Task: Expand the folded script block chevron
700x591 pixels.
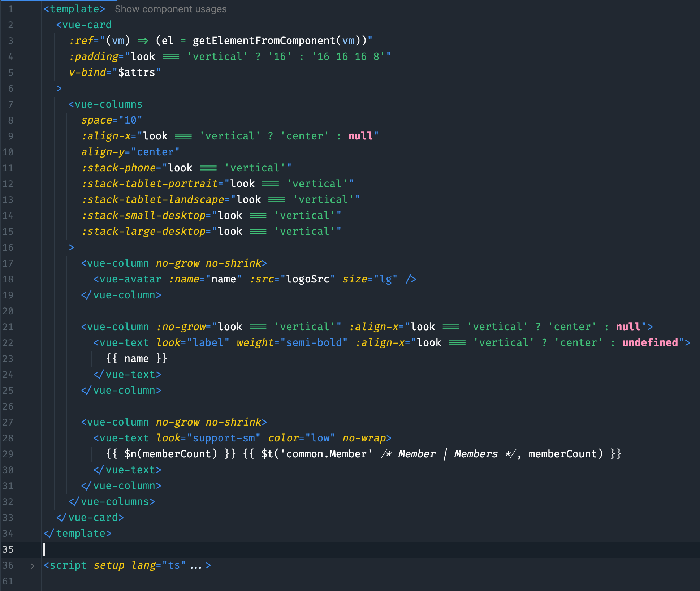Action: [x=32, y=566]
